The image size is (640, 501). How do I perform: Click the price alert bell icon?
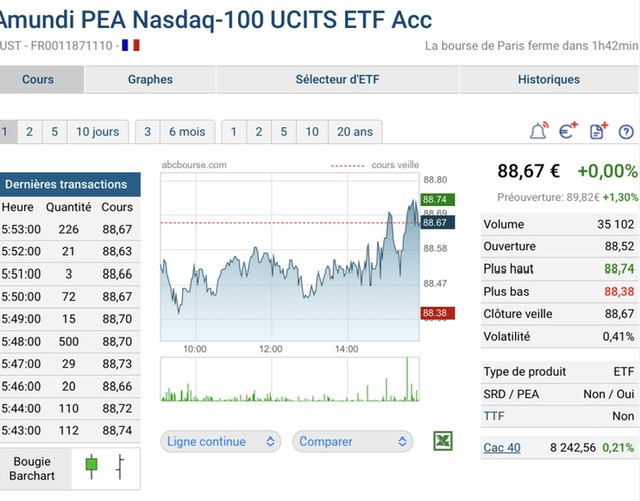539,131
